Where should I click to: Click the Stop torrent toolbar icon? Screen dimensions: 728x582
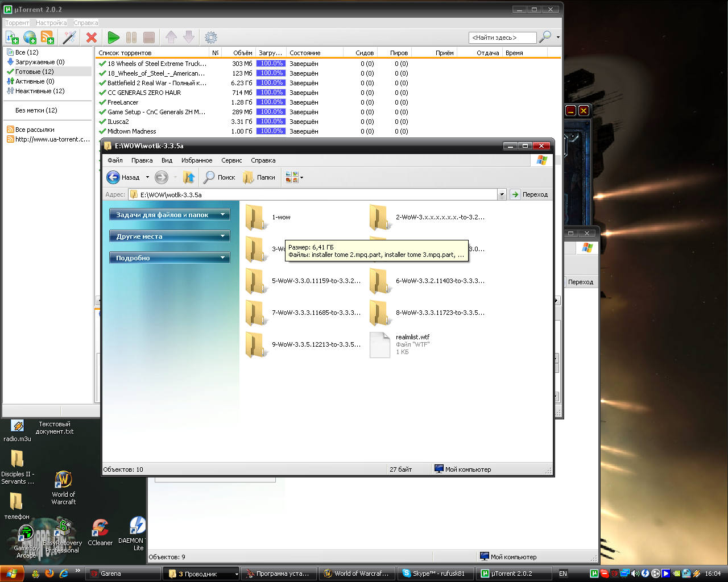pyautogui.click(x=149, y=38)
